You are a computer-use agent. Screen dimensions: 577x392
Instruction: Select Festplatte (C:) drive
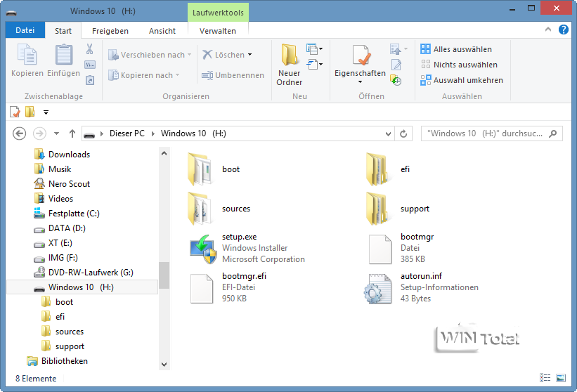[74, 214]
